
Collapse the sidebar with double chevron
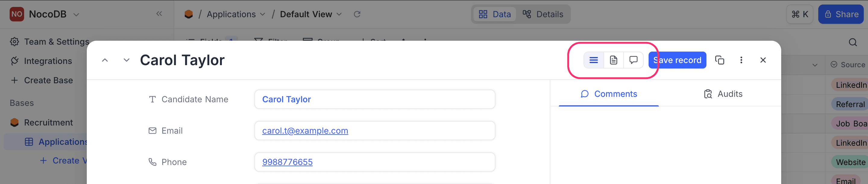point(159,14)
